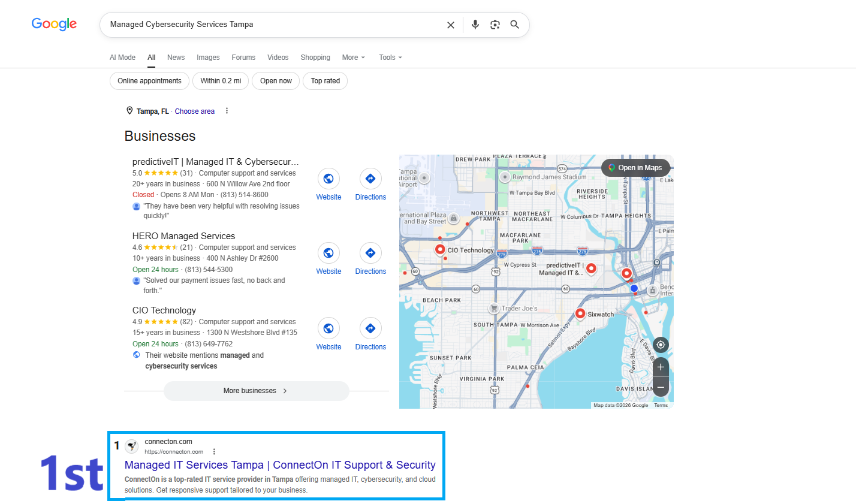Select the All results tab
The width and height of the screenshot is (856, 504).
coord(152,58)
